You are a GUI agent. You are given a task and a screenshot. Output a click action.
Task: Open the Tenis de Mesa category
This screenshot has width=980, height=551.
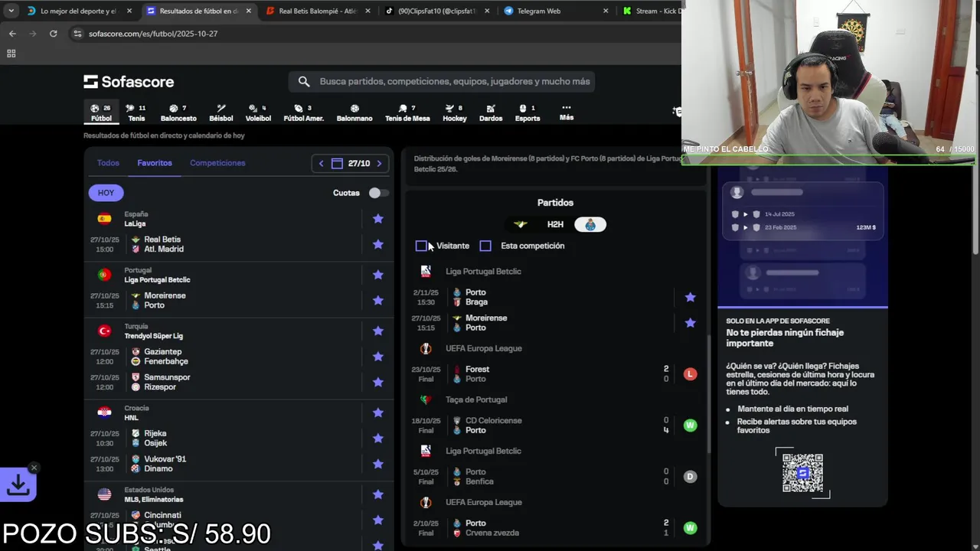click(x=407, y=112)
